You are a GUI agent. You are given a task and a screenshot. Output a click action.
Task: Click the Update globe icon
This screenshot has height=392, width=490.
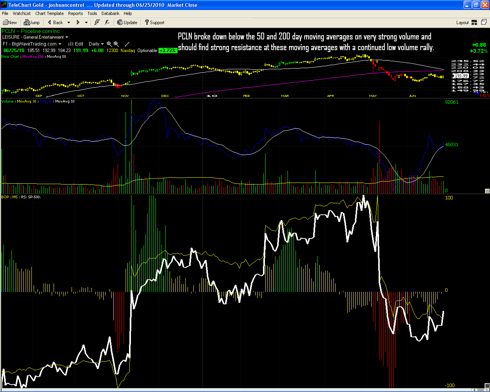127,22
